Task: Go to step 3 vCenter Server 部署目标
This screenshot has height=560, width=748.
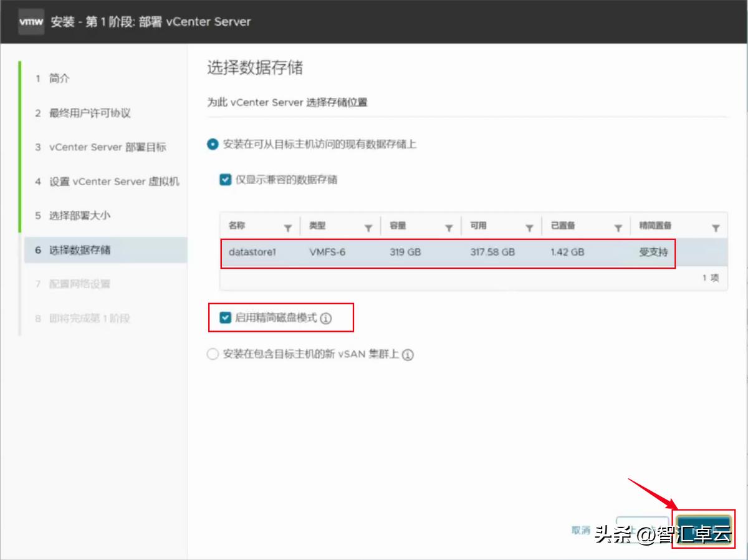Action: click(100, 147)
